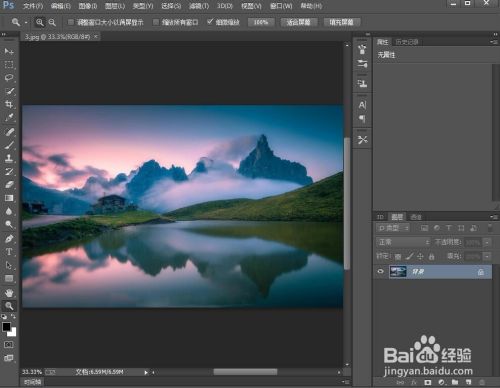
Task: Toggle adjustment layer filter
Action: pyautogui.click(x=437, y=228)
